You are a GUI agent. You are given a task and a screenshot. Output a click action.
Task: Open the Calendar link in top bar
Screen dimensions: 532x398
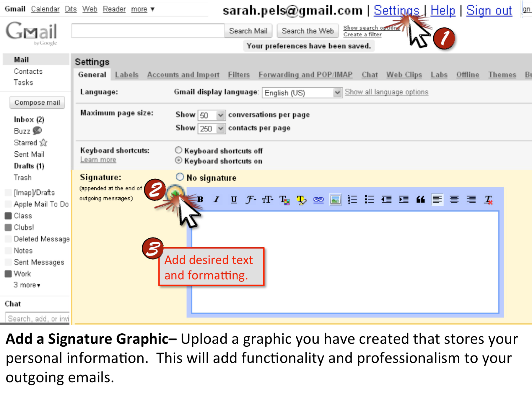45,9
